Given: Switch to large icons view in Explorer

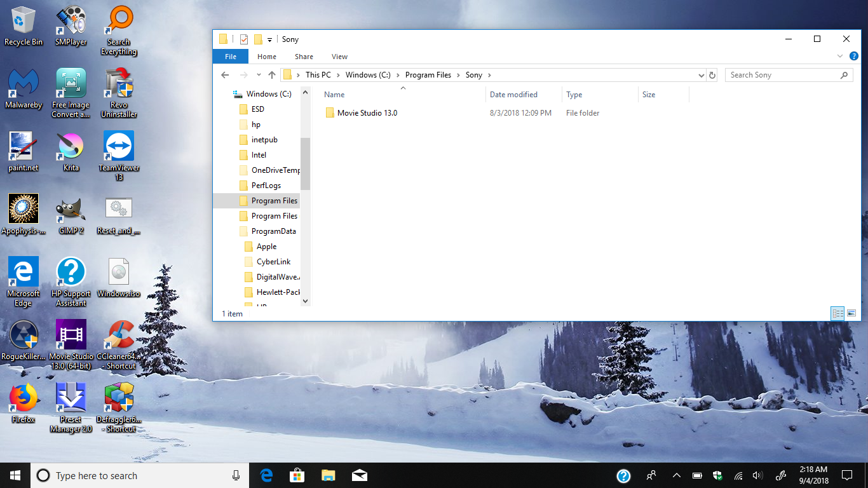Looking at the screenshot, I should (x=851, y=313).
